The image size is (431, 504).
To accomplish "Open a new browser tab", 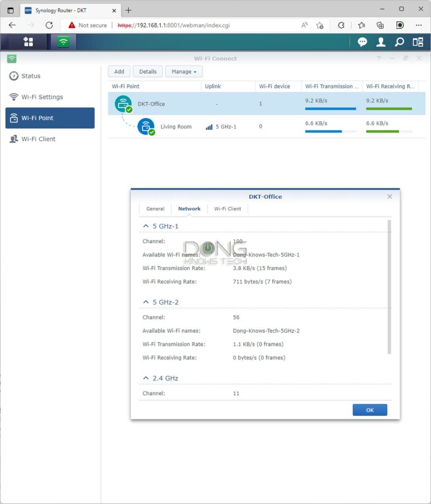I will tap(129, 10).
